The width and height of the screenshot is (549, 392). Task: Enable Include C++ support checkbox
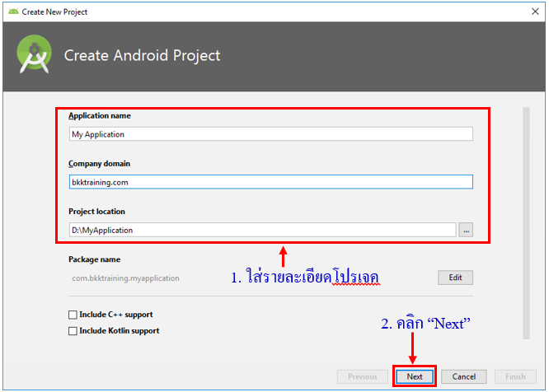point(73,315)
